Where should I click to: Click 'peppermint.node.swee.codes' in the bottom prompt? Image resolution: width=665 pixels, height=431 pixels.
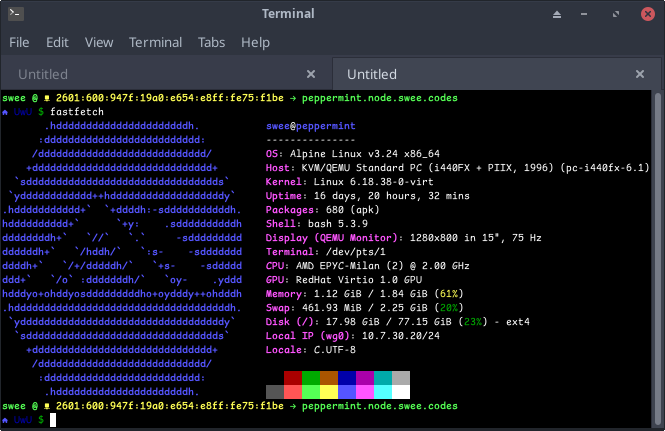(x=380, y=406)
